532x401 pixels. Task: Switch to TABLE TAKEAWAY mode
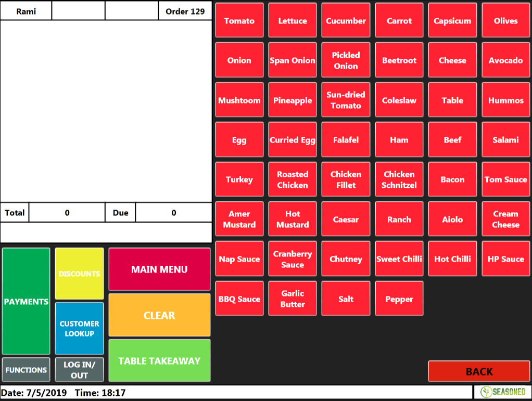coord(159,360)
